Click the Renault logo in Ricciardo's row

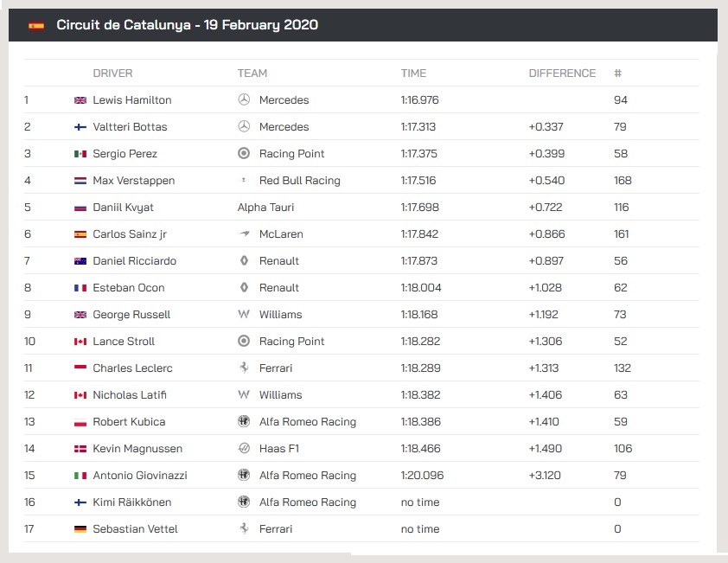pyautogui.click(x=244, y=261)
